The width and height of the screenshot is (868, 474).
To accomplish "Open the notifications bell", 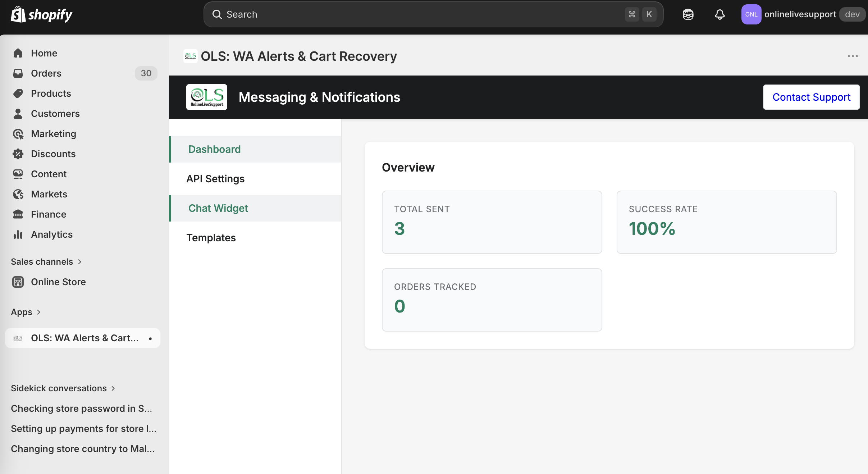I will click(719, 14).
